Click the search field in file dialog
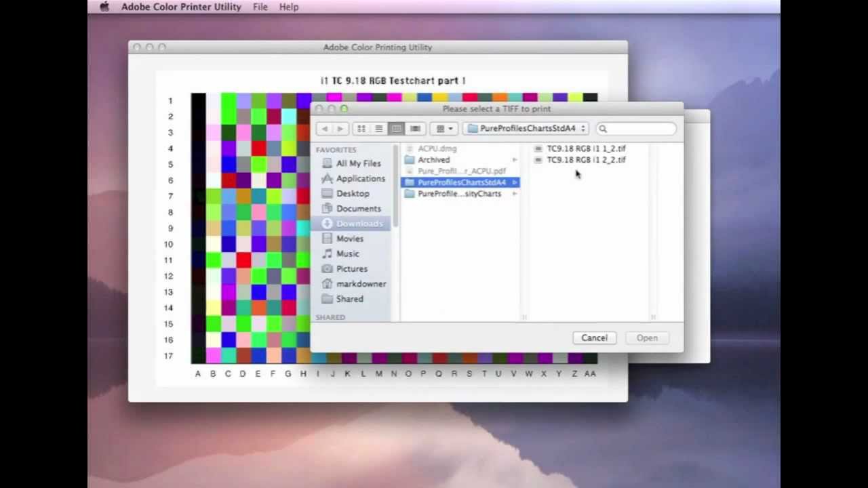Screen dimensions: 868x488 point(636,129)
